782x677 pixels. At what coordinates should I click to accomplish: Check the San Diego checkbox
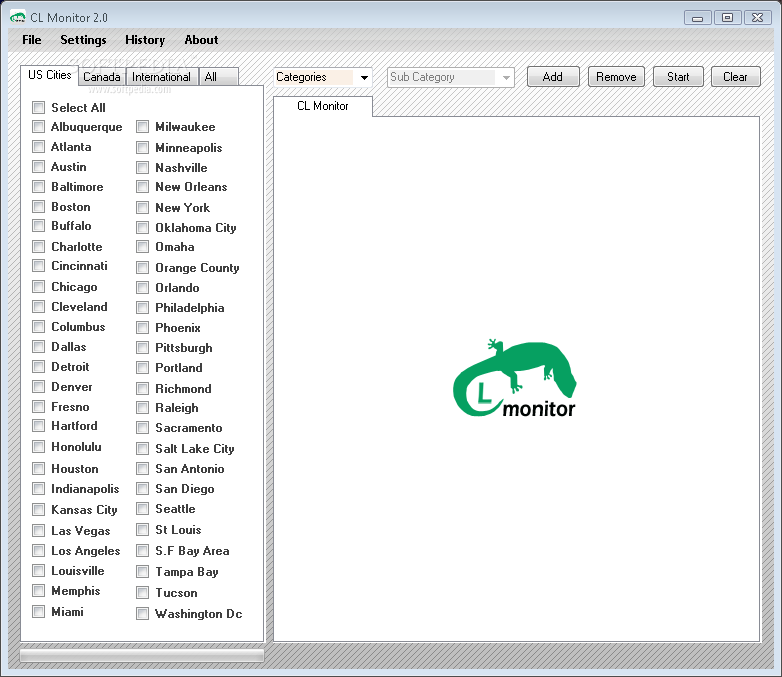(143, 488)
